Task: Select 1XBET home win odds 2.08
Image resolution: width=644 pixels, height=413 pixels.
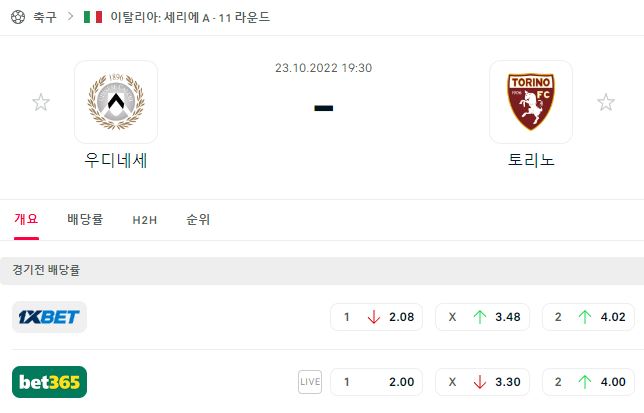Action: pyautogui.click(x=377, y=317)
